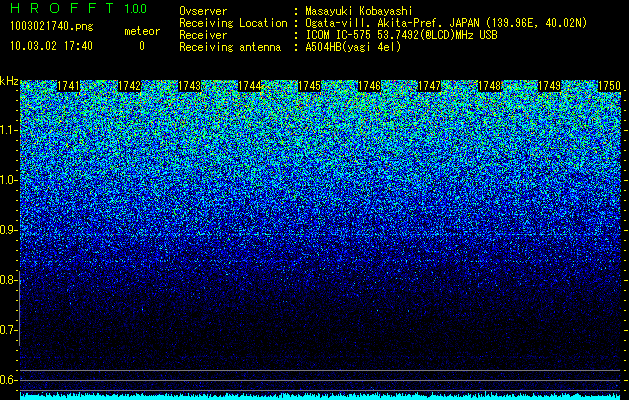Click the HROFFT 1.0.0 title text
Viewport: 629px width, 400px height.
coord(79,8)
